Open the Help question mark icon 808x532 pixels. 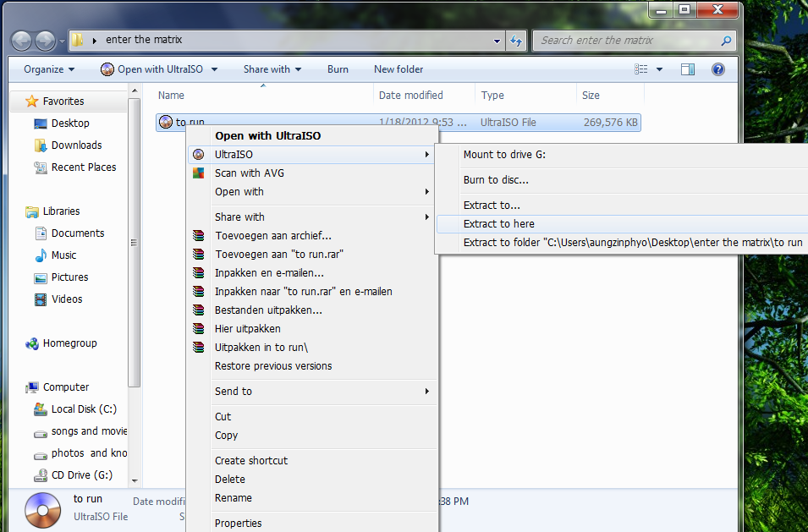717,69
